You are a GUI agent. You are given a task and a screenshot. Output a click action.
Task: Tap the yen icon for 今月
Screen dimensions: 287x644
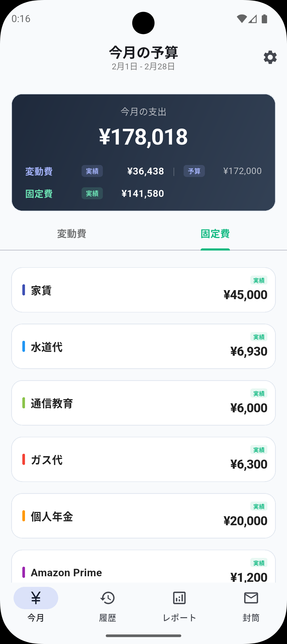(36, 598)
